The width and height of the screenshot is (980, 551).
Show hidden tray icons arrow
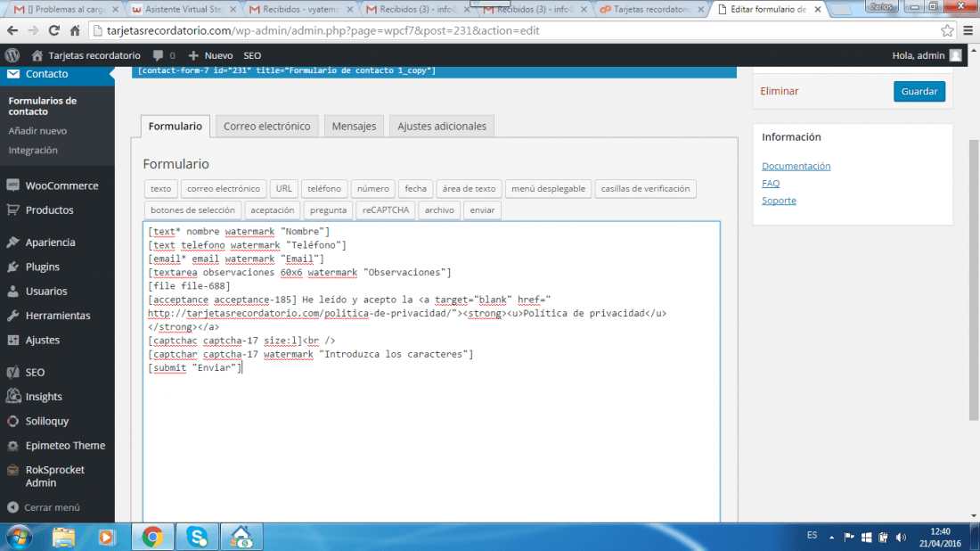pos(831,538)
